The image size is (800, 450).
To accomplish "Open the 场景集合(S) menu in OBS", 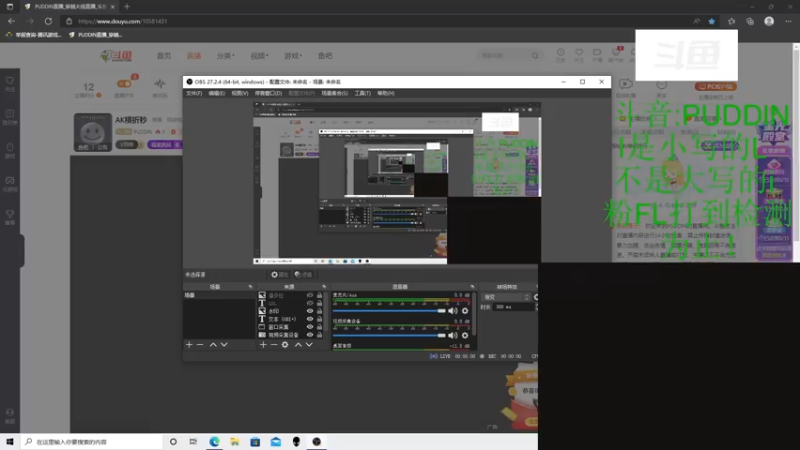I will [x=335, y=93].
